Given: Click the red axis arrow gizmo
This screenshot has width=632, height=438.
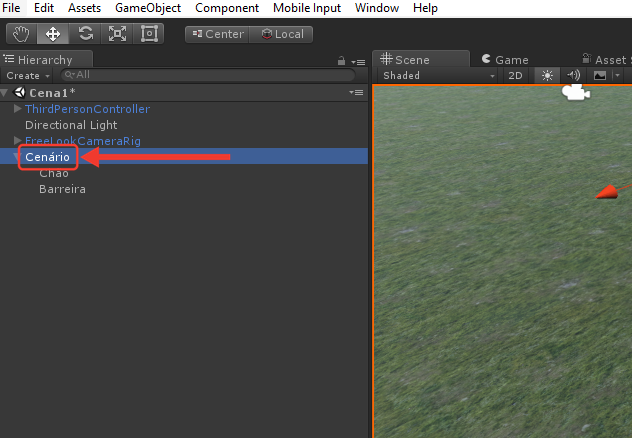Looking at the screenshot, I should point(608,192).
